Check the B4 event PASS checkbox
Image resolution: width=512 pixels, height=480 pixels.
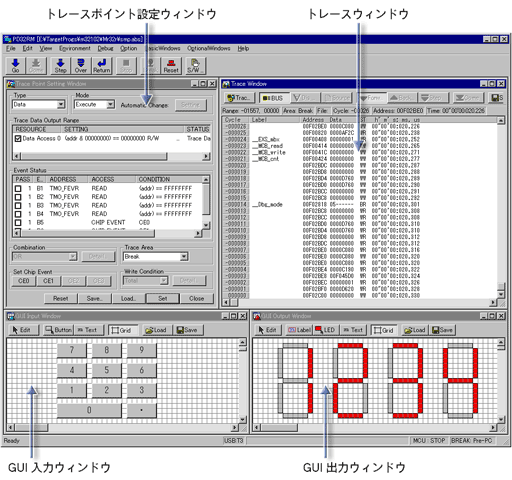(18, 214)
